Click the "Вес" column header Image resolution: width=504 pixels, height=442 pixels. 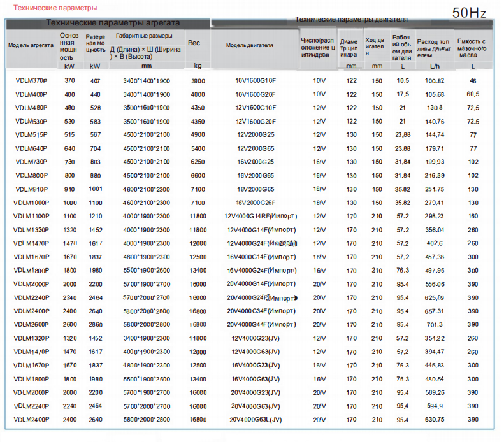[194, 43]
